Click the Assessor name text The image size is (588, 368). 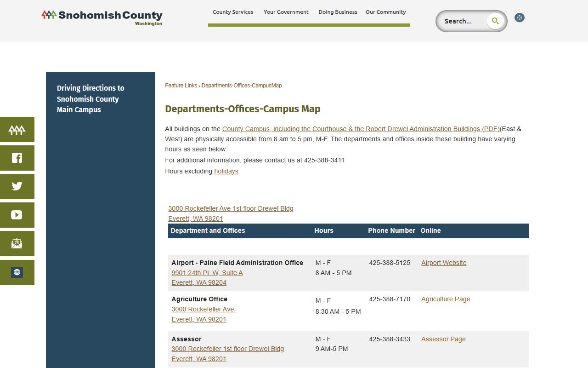point(187,339)
